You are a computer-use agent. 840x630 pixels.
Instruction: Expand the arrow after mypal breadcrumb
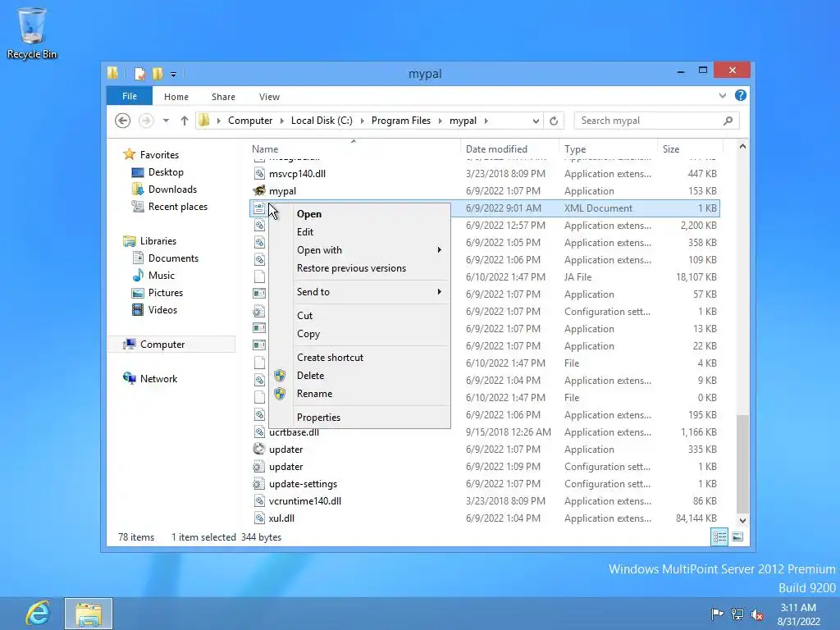pos(486,121)
